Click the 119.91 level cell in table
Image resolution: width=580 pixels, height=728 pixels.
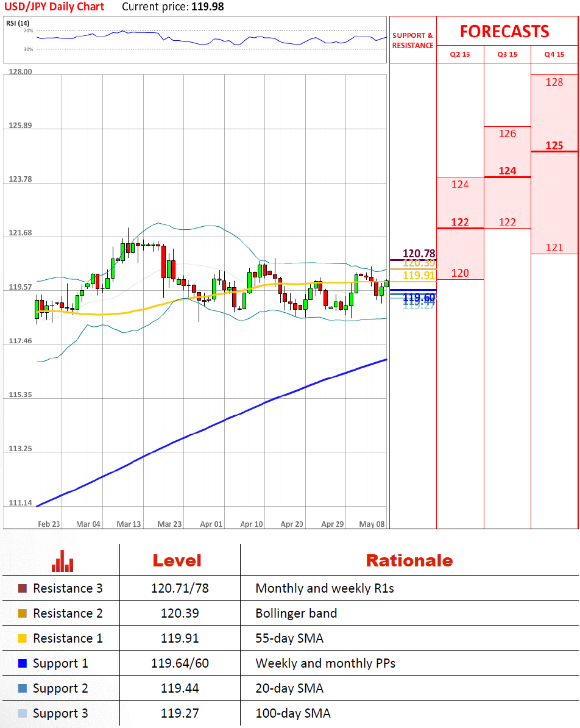180,639
